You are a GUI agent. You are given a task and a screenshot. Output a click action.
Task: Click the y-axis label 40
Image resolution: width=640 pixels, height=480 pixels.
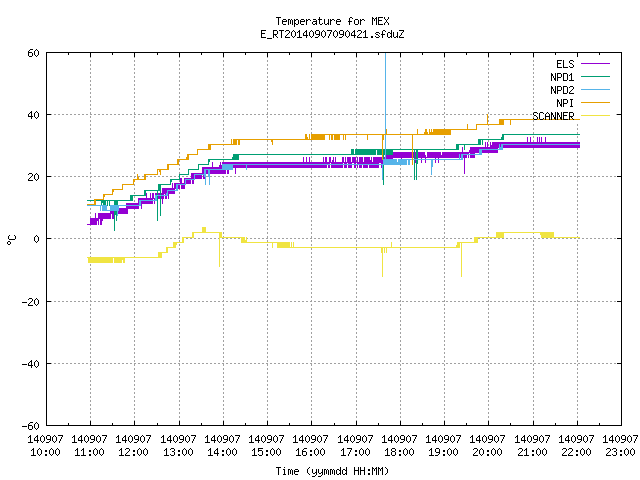33,115
